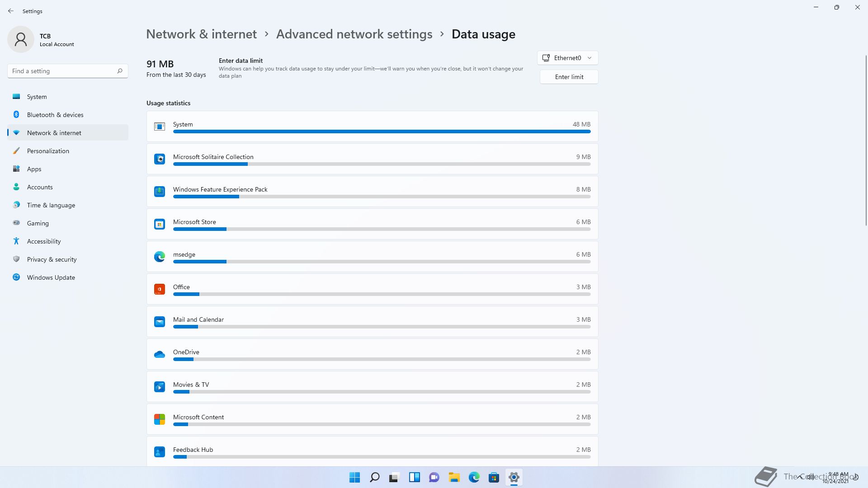The height and width of the screenshot is (488, 868).
Task: Click the Enter limit button
Action: click(569, 77)
